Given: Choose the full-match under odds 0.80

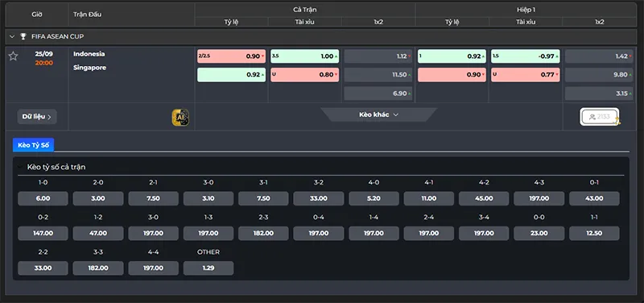Looking at the screenshot, I should click(x=305, y=75).
